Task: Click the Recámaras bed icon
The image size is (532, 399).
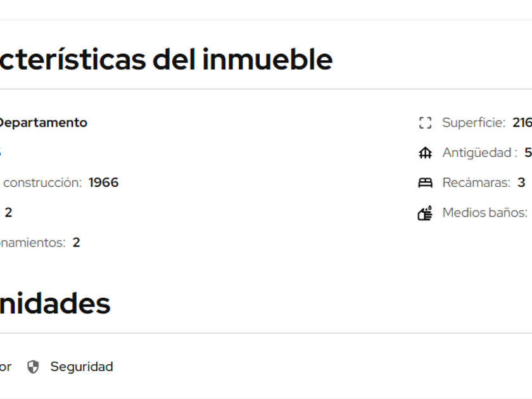Action: click(x=425, y=183)
